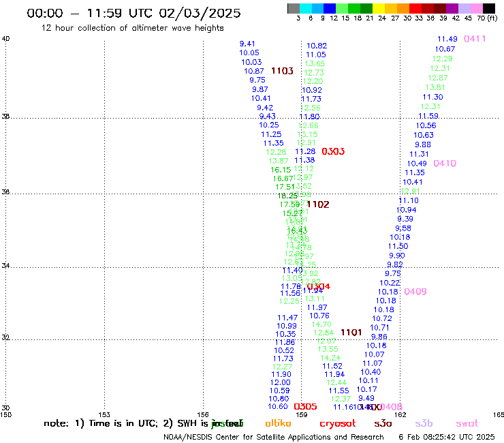Click the wave height value '10.05'
This screenshot has width=504, height=443.
(249, 52)
